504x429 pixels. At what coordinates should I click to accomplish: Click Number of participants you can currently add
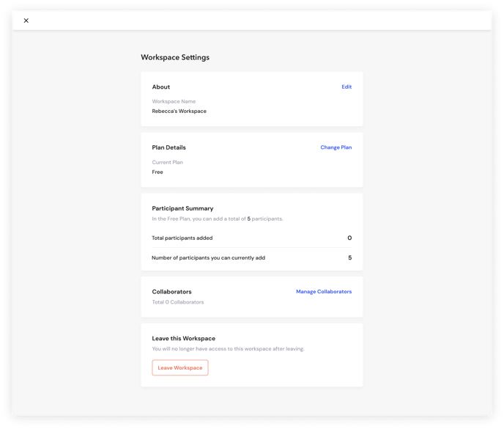pyautogui.click(x=209, y=258)
